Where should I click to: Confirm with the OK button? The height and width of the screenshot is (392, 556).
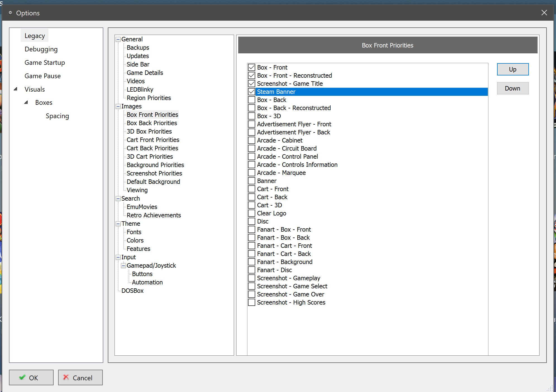pyautogui.click(x=31, y=377)
